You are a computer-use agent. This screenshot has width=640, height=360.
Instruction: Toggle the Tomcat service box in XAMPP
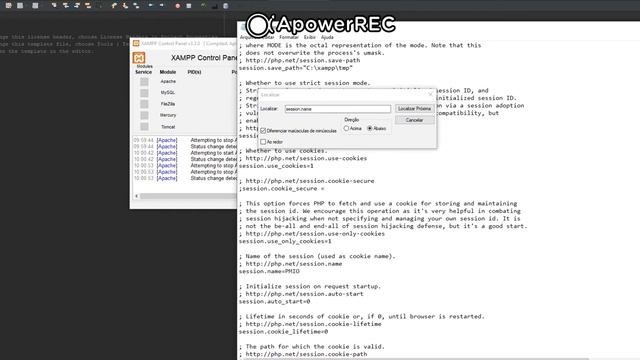click(x=144, y=127)
